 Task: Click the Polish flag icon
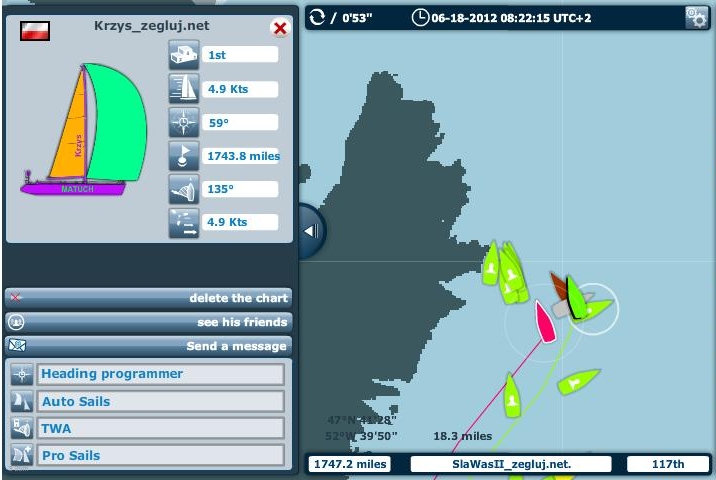coord(35,29)
